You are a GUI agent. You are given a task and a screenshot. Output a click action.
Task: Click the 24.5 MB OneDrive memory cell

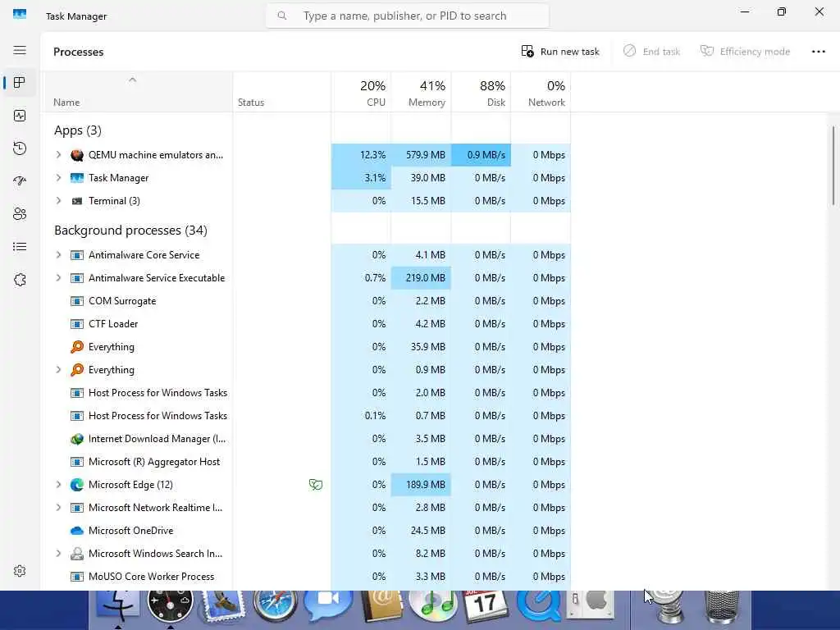(421, 531)
